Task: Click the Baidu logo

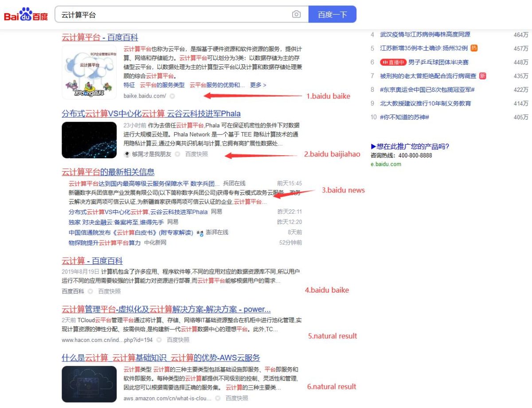Action: coord(26,15)
